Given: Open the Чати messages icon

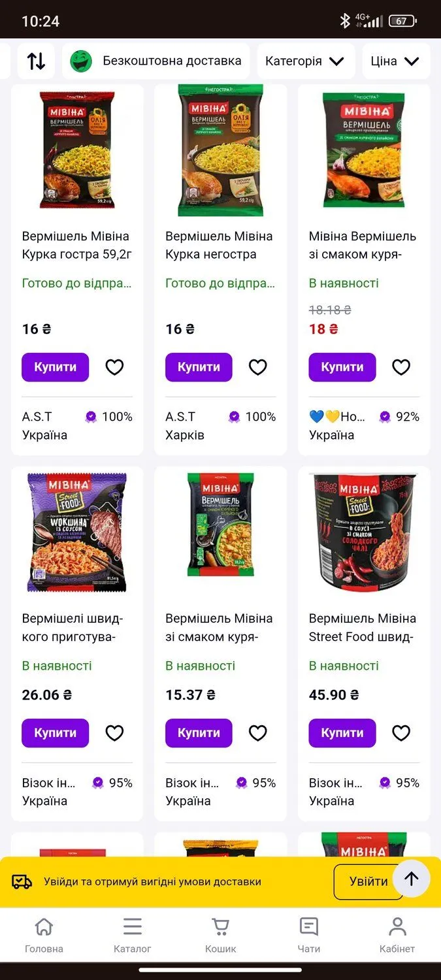Looking at the screenshot, I should pos(309,934).
